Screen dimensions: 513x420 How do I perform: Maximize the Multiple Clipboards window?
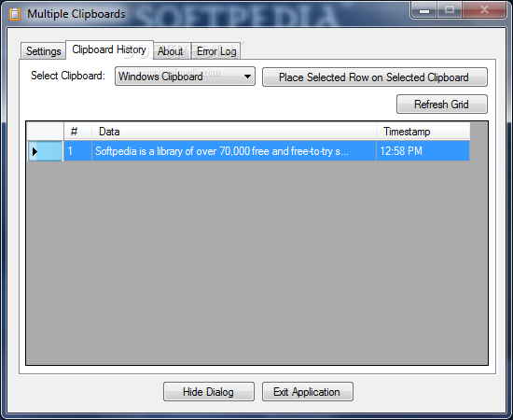pos(450,10)
